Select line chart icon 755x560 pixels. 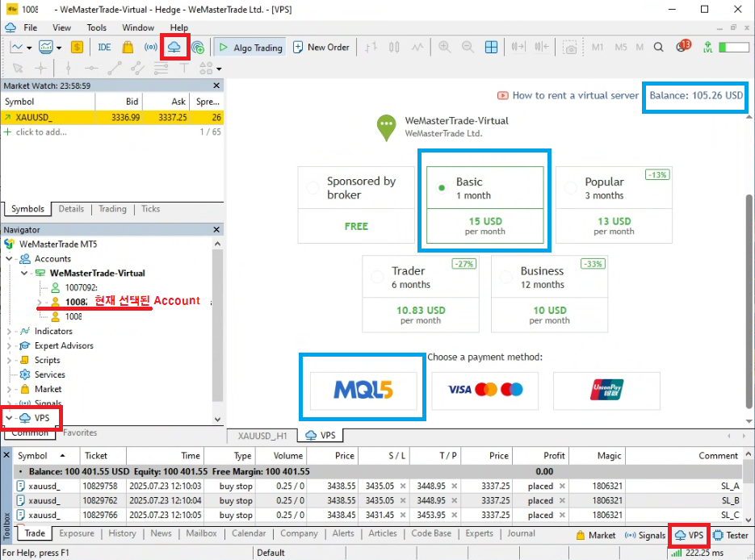pos(417,47)
